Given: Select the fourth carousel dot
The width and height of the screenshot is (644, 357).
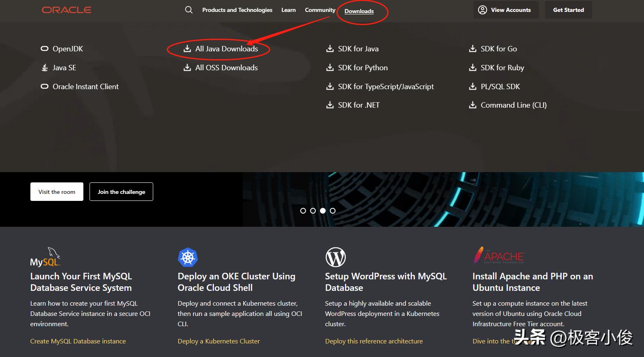Looking at the screenshot, I should tap(333, 211).
